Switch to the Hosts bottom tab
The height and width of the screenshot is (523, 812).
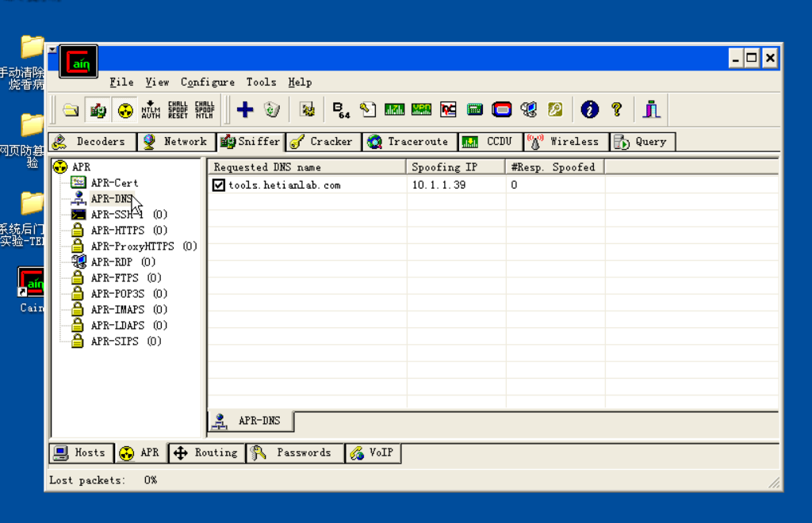pyautogui.click(x=82, y=452)
